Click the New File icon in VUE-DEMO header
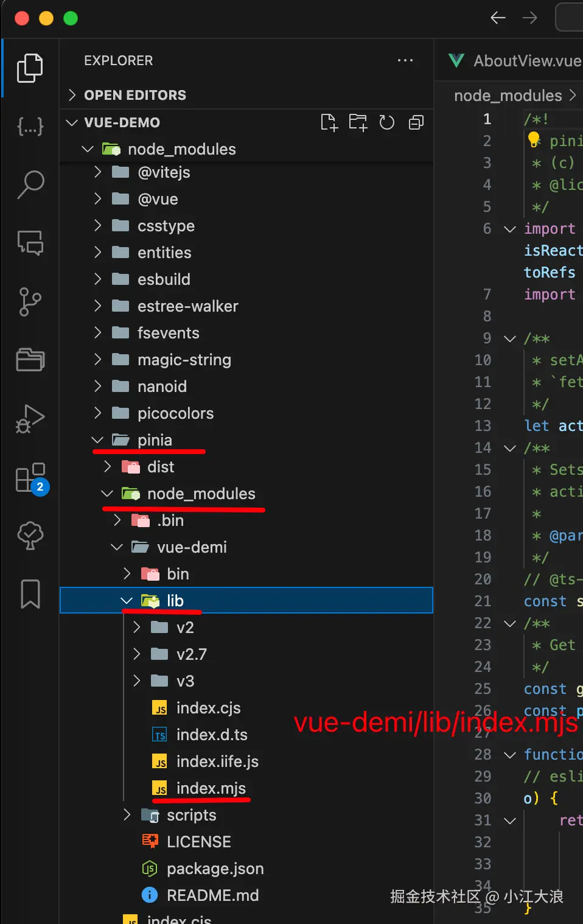The width and height of the screenshot is (583, 924). tap(329, 122)
